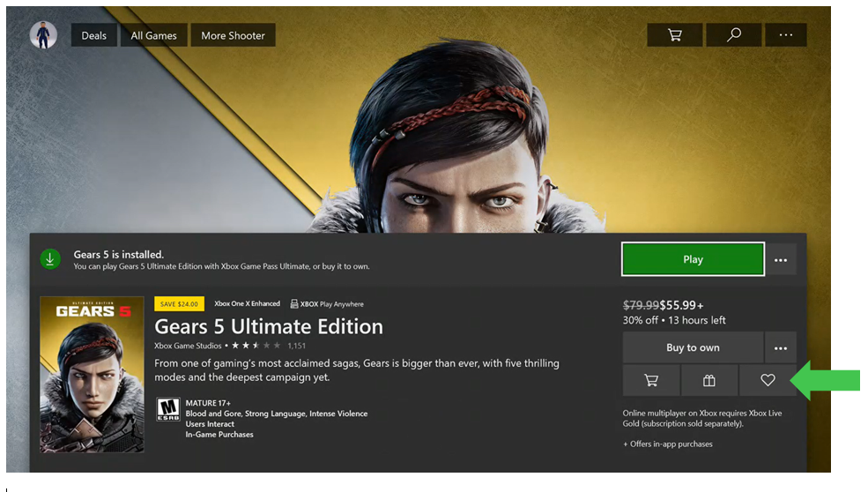Click the SAVE $24.00 discount badge
The height and width of the screenshot is (492, 868).
179,303
